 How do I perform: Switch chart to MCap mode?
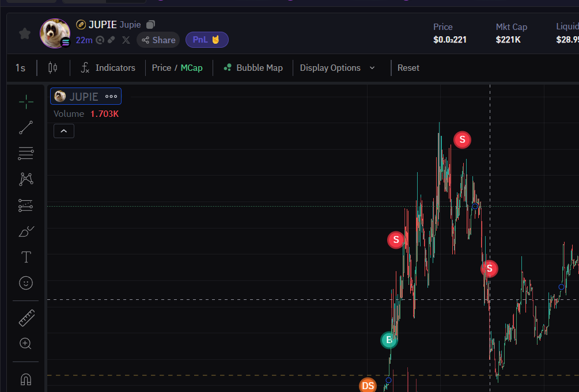[x=192, y=67]
